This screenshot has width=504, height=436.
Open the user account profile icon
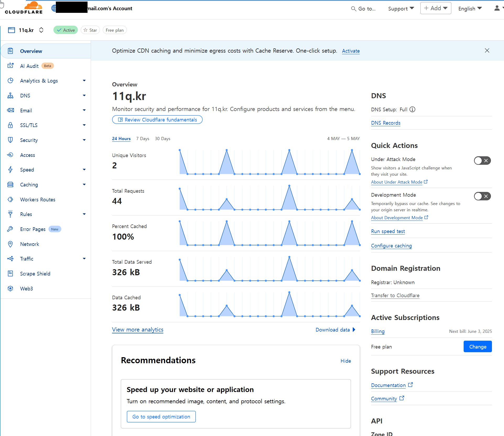497,8
